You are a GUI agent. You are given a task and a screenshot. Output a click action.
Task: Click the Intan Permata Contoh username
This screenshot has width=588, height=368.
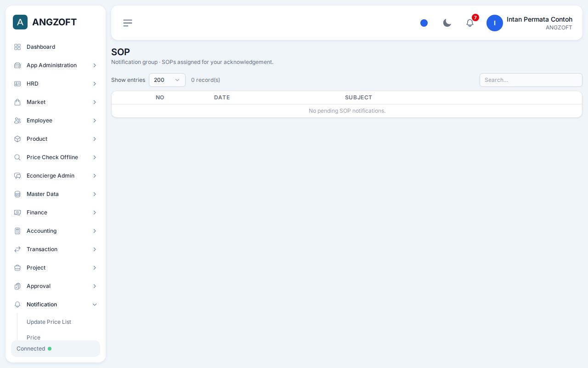(539, 19)
